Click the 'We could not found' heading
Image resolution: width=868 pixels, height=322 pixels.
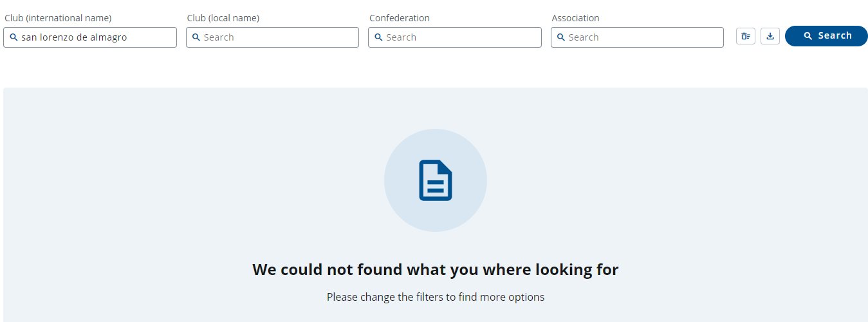[436, 269]
